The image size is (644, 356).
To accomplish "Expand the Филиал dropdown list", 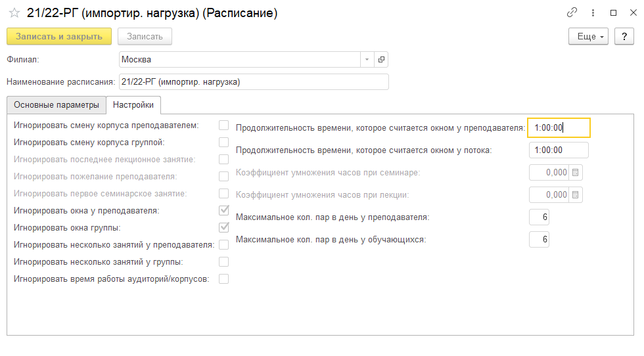I will 366,60.
